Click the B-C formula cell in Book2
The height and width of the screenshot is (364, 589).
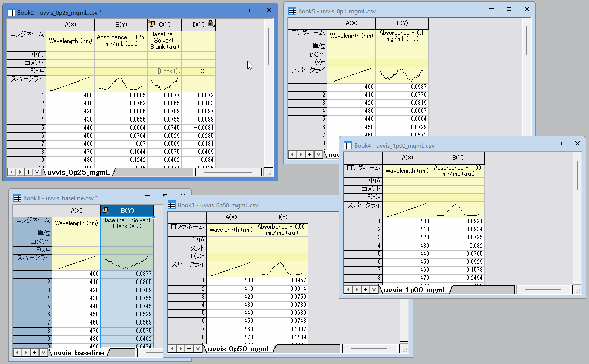coord(199,71)
